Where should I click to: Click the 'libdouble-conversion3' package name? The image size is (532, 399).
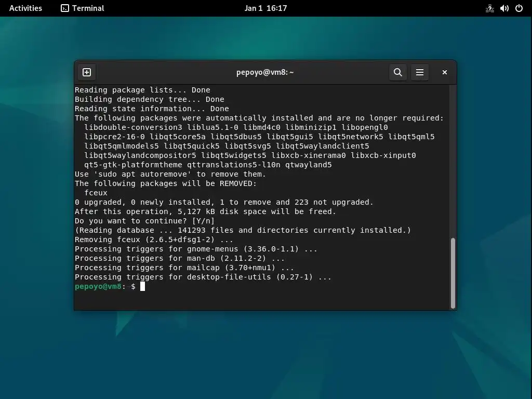[133, 127]
